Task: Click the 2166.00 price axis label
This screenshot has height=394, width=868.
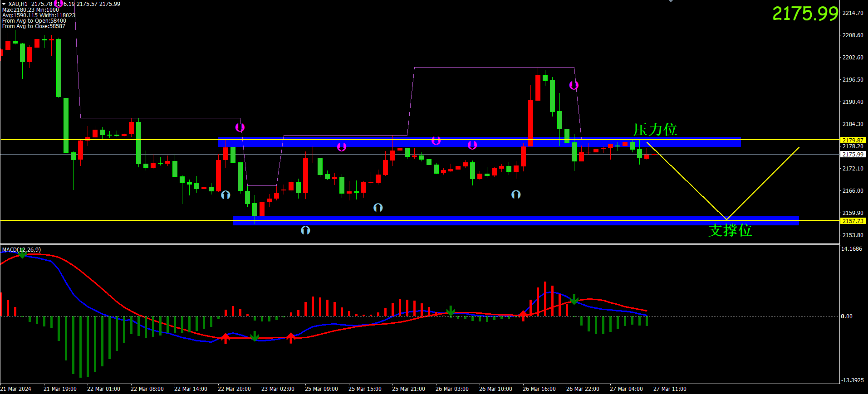Action: pos(853,191)
